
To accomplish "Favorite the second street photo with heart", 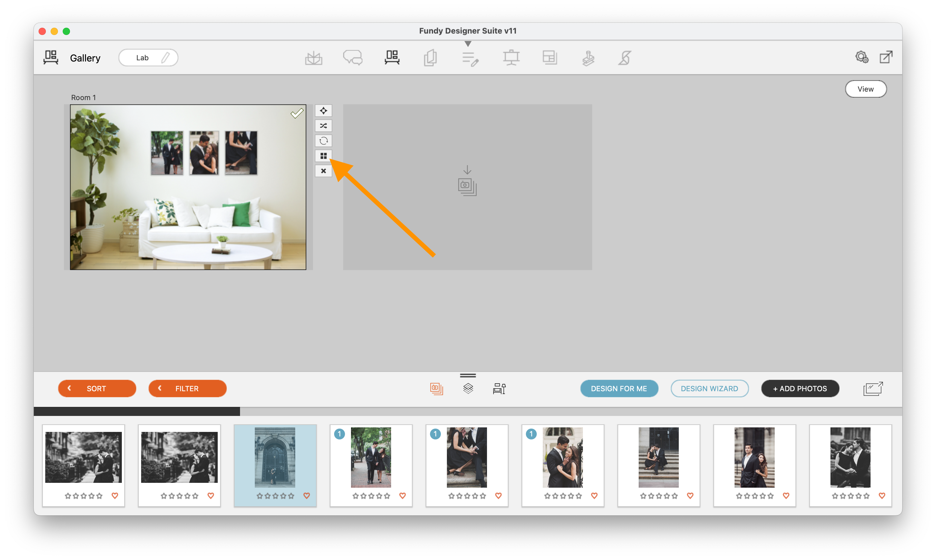I will pyautogui.click(x=211, y=496).
